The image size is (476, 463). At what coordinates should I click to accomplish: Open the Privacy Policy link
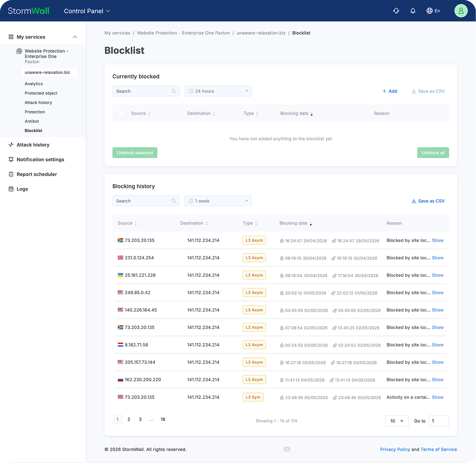click(x=395, y=449)
